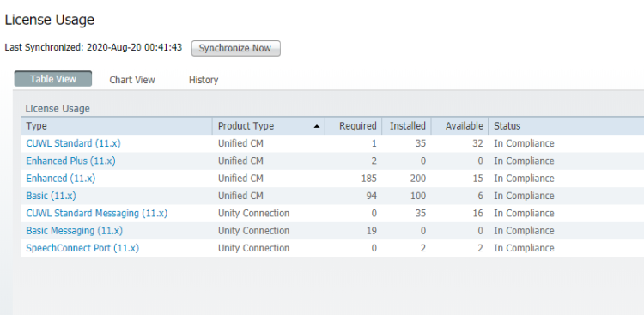
Task: Open the SpeechConnect Port (11.x) link
Action: tap(82, 248)
